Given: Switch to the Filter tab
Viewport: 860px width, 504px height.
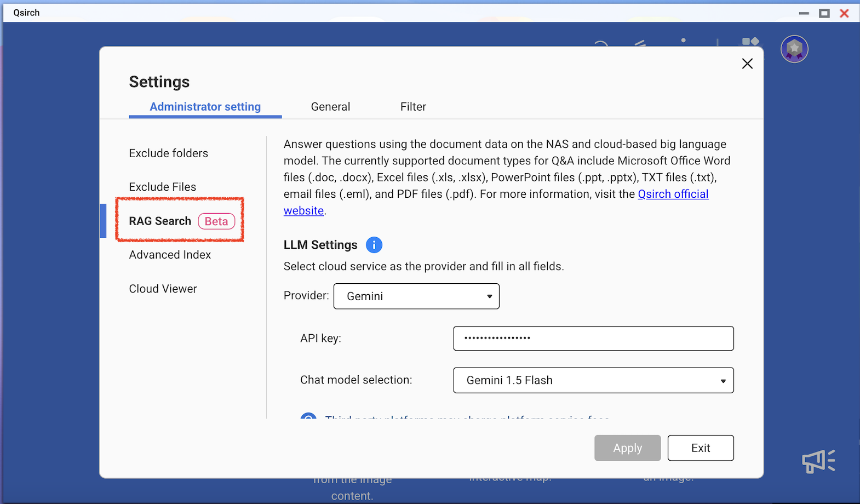Looking at the screenshot, I should click(413, 107).
